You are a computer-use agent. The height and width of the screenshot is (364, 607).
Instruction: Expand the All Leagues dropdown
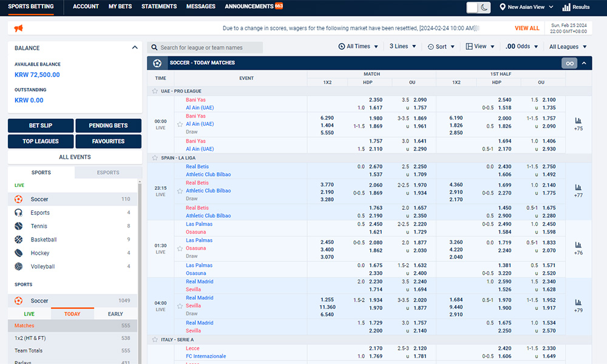pyautogui.click(x=568, y=47)
